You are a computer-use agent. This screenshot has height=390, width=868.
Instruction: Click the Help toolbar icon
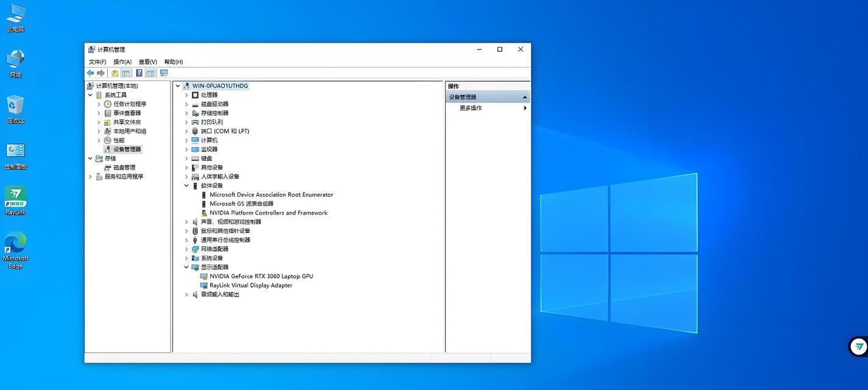(136, 71)
